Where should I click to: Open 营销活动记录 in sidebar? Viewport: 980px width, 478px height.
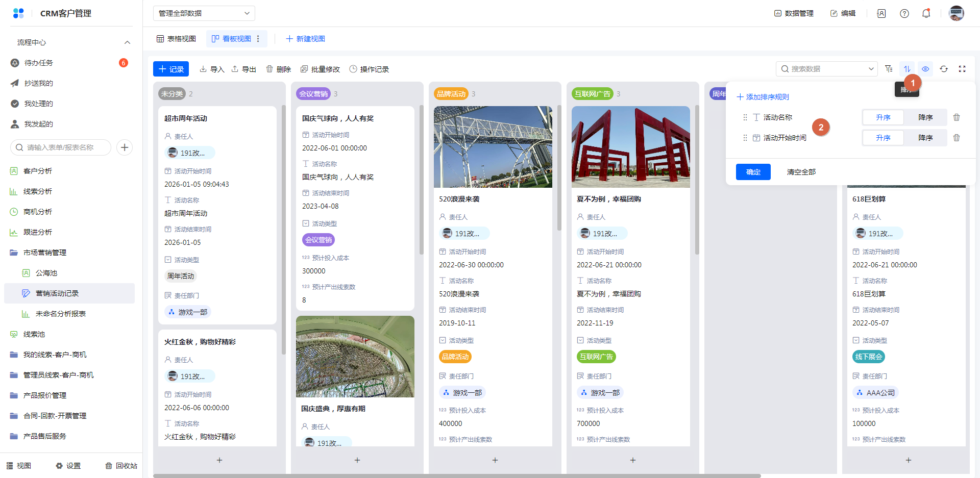click(57, 293)
